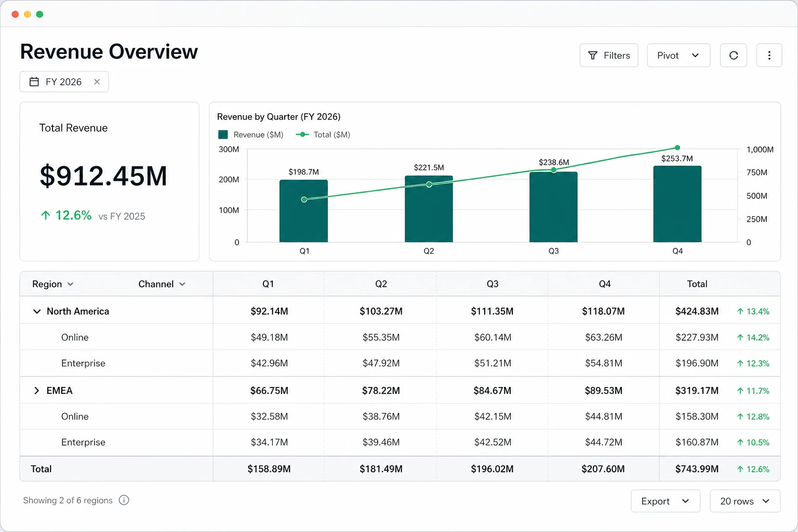The image size is (798, 532).
Task: Toggle Total ($M) line legend marker
Action: point(302,135)
